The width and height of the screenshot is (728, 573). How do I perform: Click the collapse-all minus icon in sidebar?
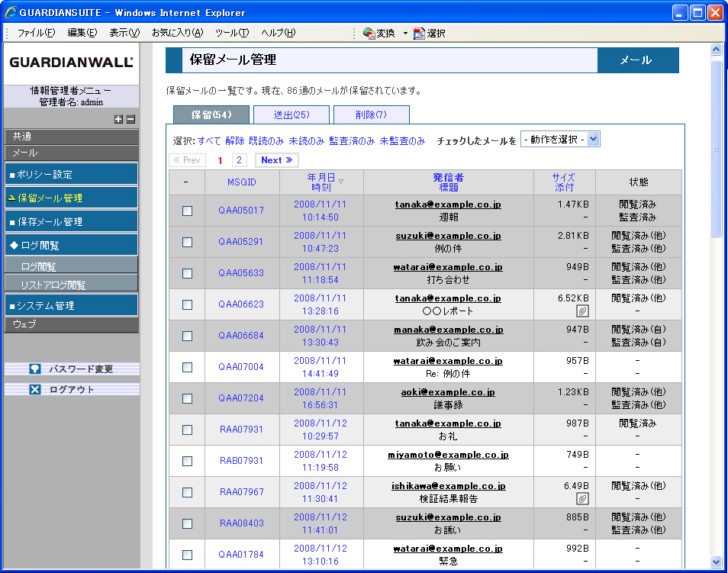[x=130, y=119]
